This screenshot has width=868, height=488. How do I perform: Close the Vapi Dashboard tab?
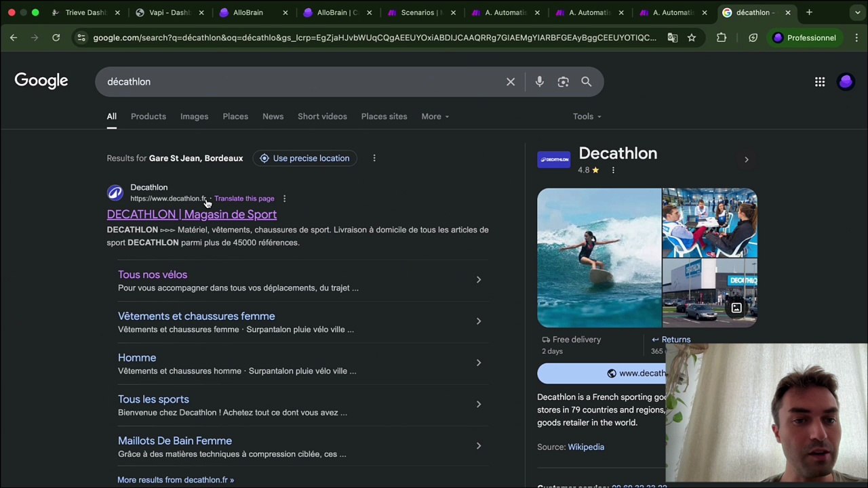coord(201,12)
